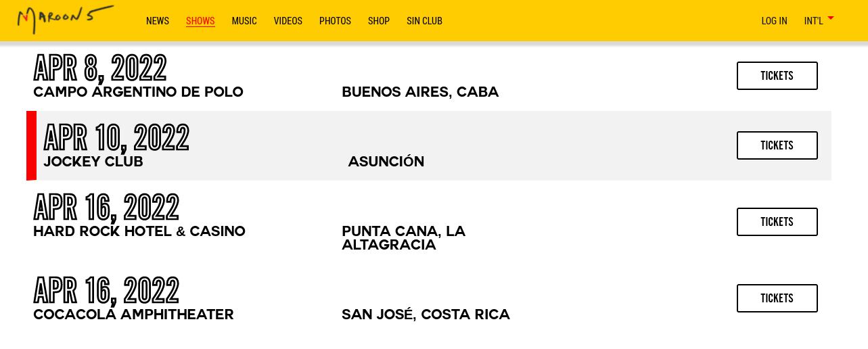This screenshot has width=868, height=349.
Task: Click Campo Argentino de Polo venue
Action: click(138, 92)
